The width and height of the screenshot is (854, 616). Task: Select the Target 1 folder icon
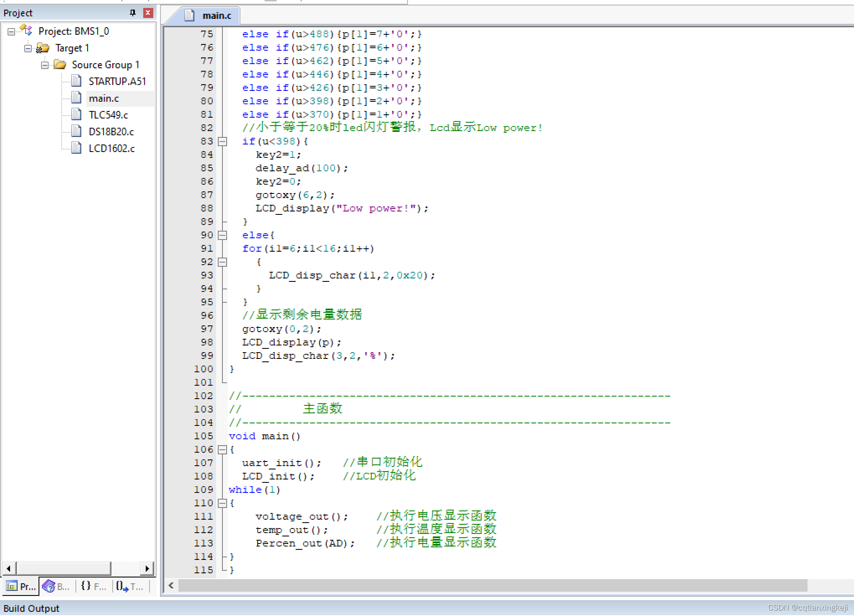click(43, 48)
